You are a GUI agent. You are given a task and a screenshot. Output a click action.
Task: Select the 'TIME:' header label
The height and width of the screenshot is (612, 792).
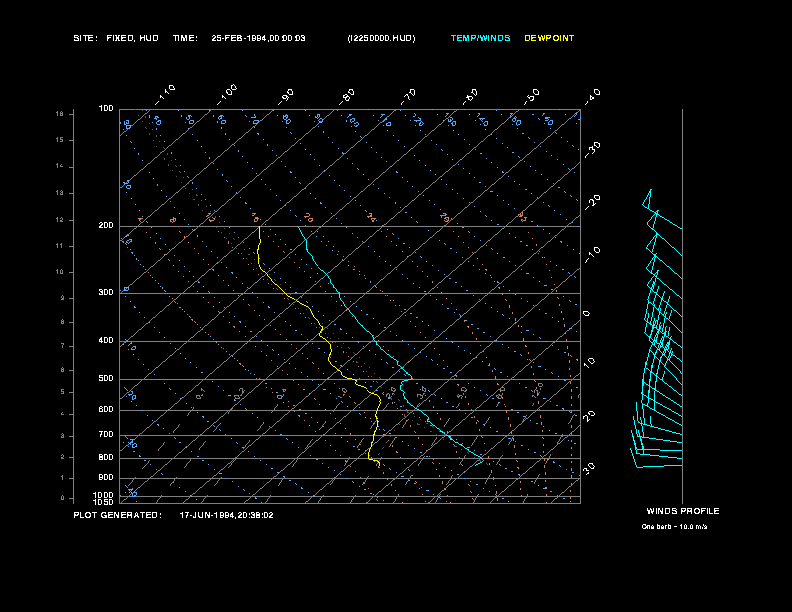click(185, 38)
